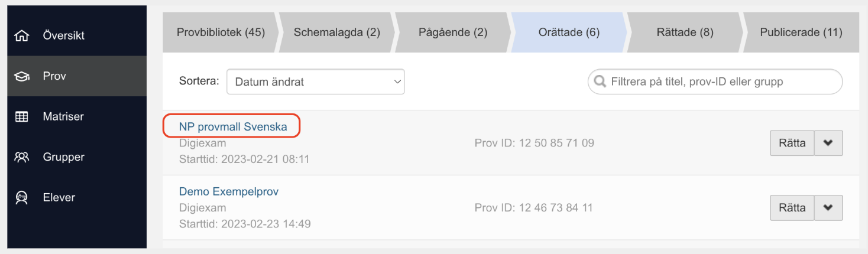Select the Orättade (6) tab
The width and height of the screenshot is (868, 254).
point(569,32)
